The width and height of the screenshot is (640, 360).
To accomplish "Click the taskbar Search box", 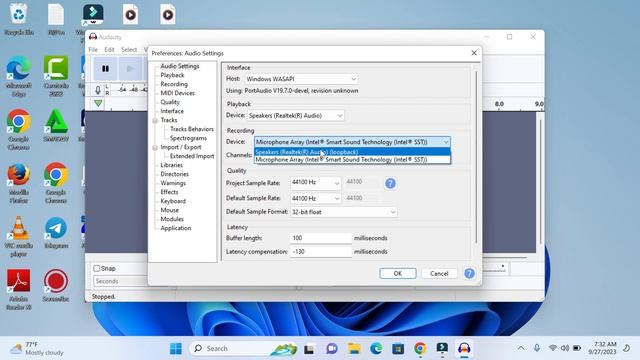I will point(243,349).
